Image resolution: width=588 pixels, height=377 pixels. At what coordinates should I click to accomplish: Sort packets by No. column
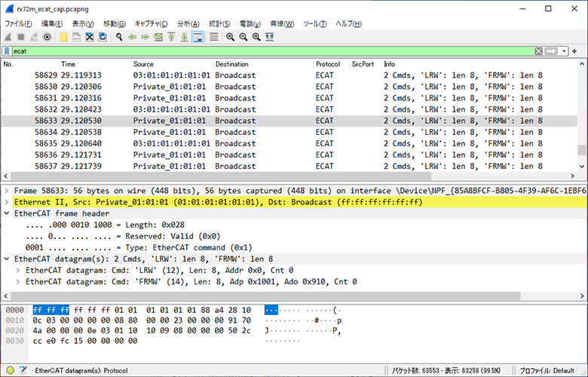(x=30, y=64)
